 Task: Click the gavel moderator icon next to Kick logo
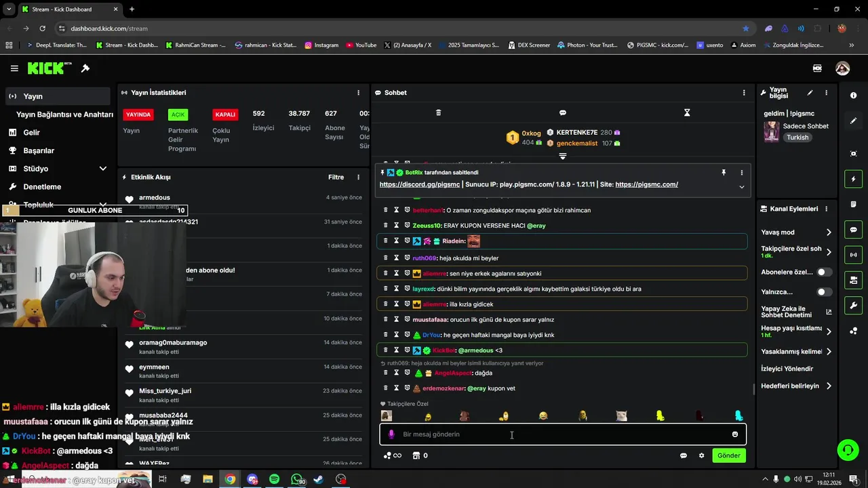[85, 68]
